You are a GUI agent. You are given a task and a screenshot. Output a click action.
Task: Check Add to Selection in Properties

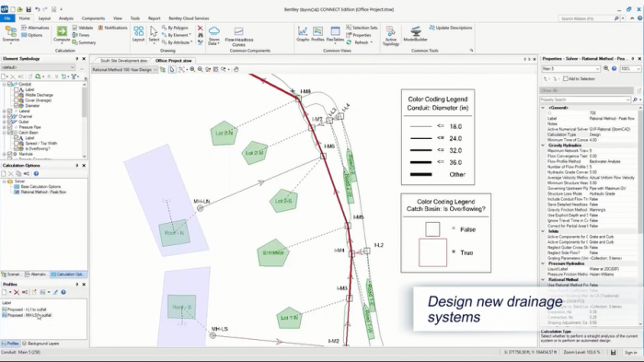[x=566, y=78]
